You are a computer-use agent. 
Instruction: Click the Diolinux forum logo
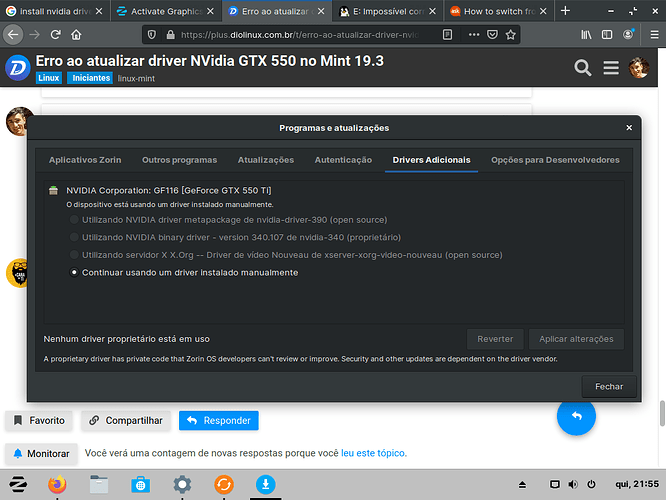18,68
